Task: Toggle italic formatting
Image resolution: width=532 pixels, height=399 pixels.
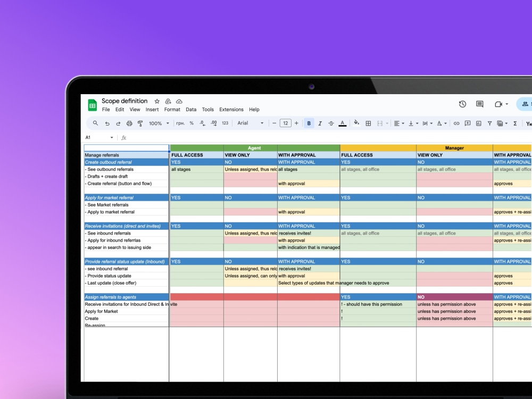Action: pyautogui.click(x=320, y=123)
